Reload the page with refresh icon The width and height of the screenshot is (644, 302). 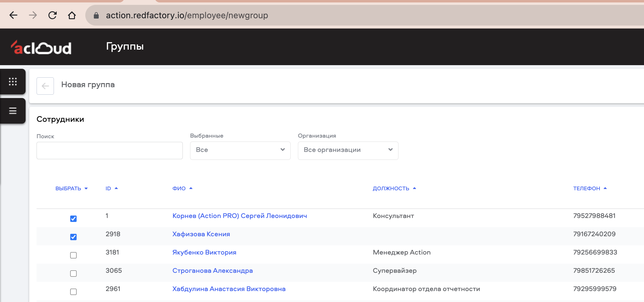[x=52, y=15]
